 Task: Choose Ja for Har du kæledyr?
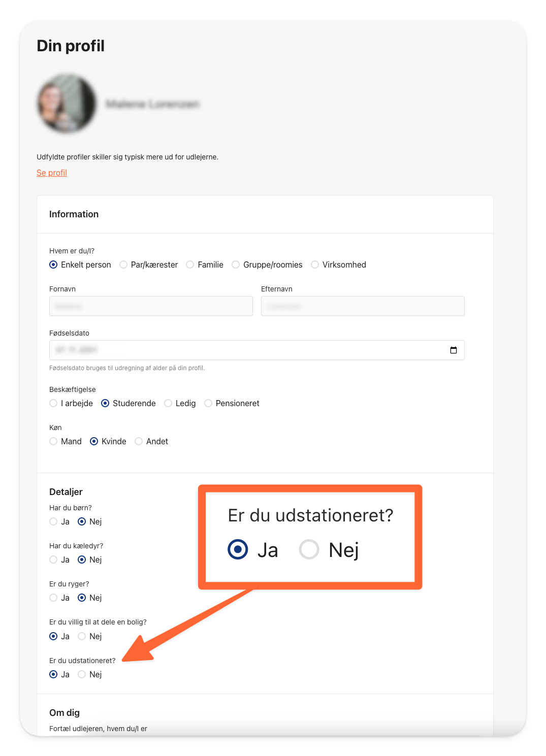(53, 560)
